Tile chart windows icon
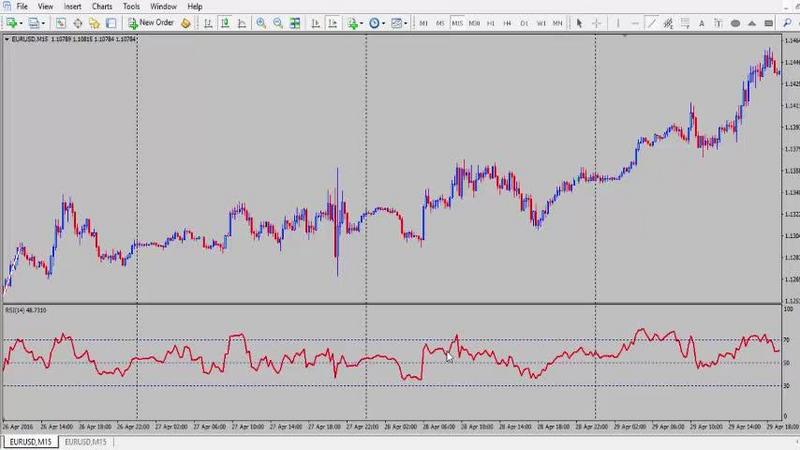 point(295,23)
